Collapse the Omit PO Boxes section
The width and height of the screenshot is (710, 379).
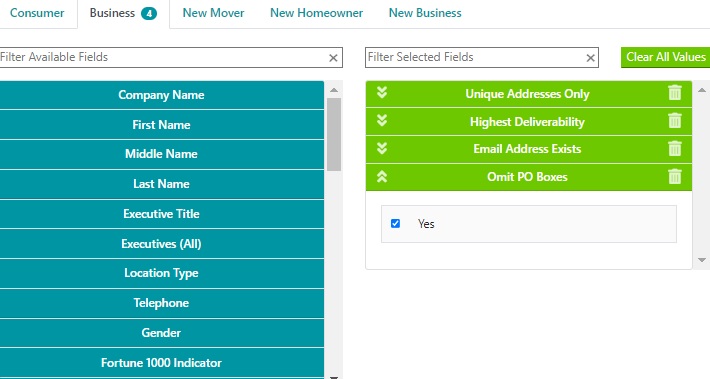[382, 177]
